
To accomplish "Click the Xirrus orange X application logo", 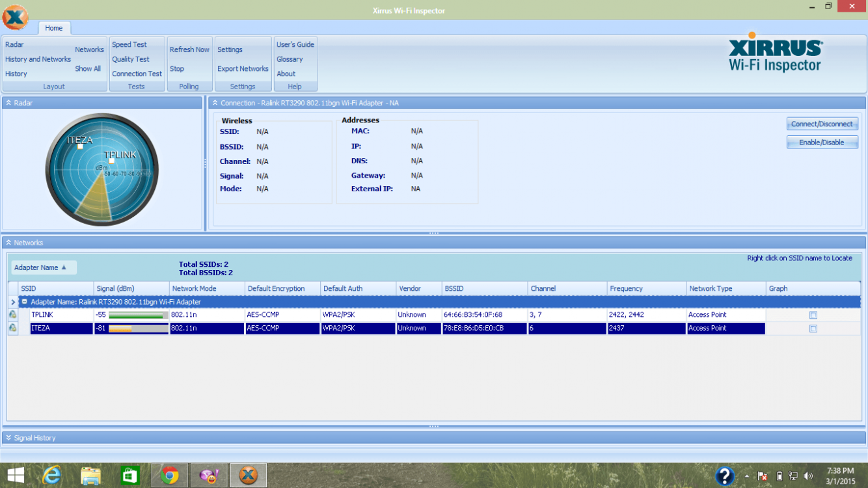I will tap(16, 17).
